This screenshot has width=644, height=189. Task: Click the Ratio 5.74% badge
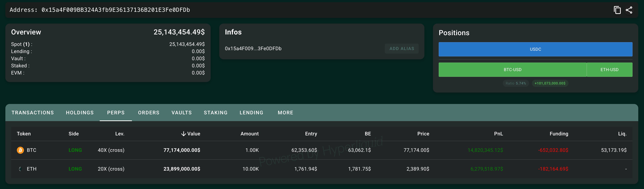click(x=516, y=83)
